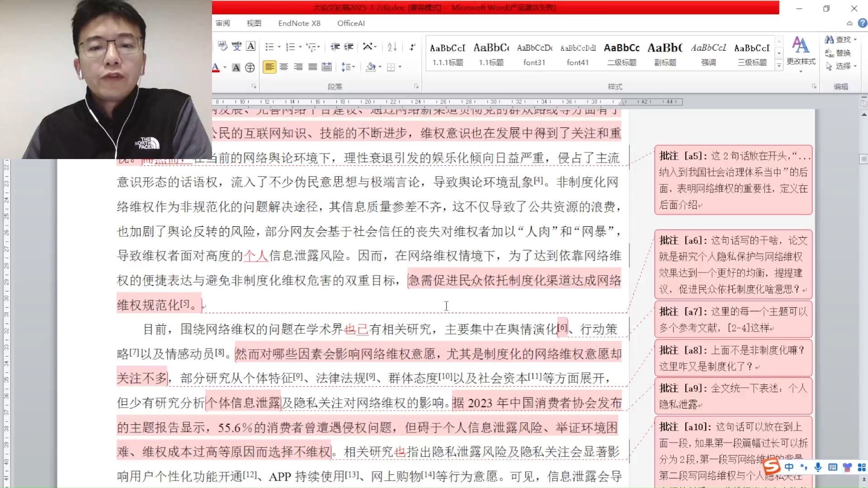Toggle center text alignment
The height and width of the screenshot is (488, 868).
coord(284,67)
